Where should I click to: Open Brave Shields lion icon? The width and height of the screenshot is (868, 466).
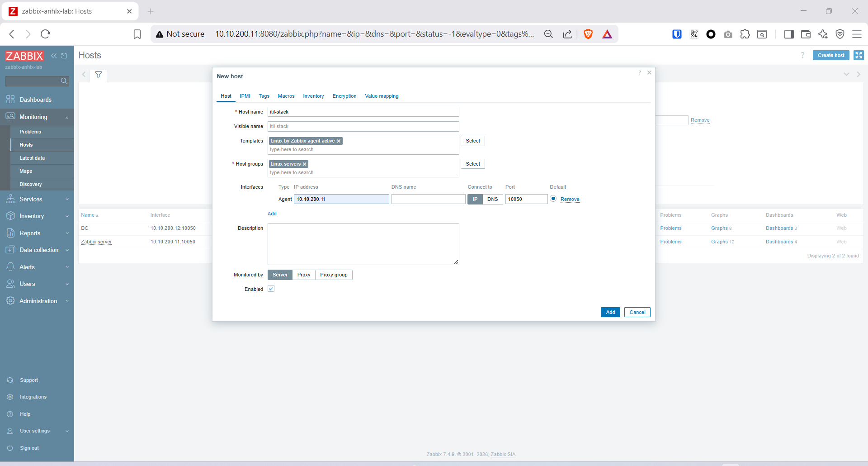pyautogui.click(x=588, y=34)
